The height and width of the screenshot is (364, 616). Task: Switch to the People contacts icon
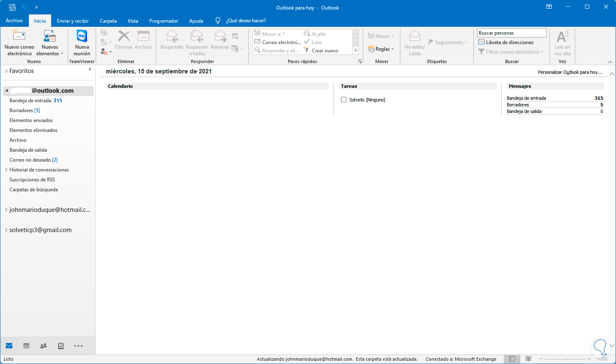click(x=43, y=346)
